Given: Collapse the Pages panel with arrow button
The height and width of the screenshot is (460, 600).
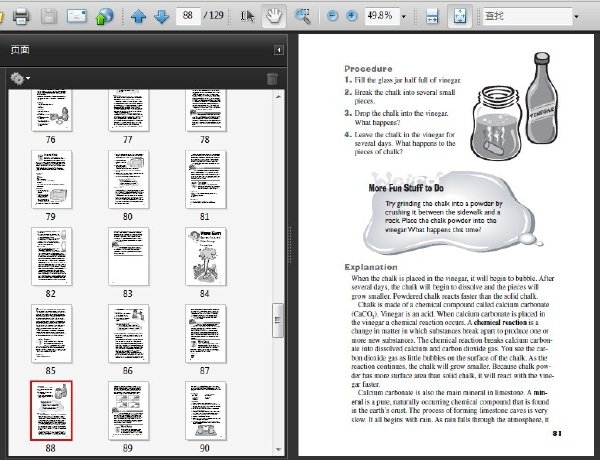Looking at the screenshot, I should click(279, 50).
